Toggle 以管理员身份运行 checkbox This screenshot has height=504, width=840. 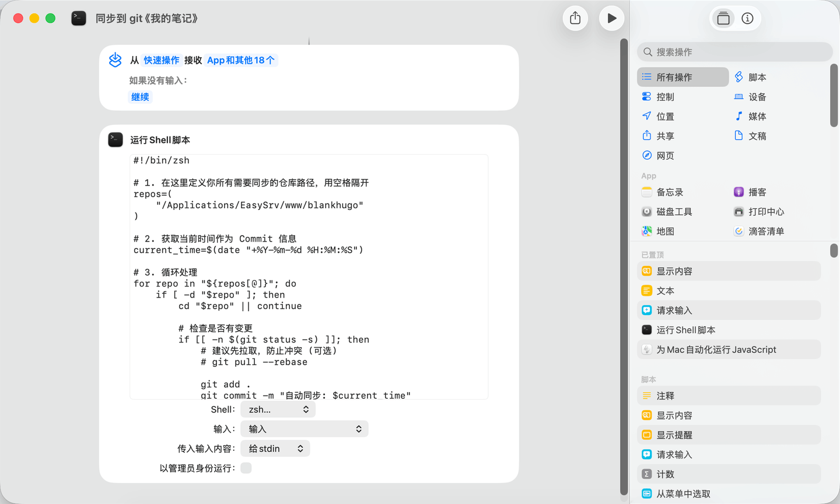click(246, 468)
